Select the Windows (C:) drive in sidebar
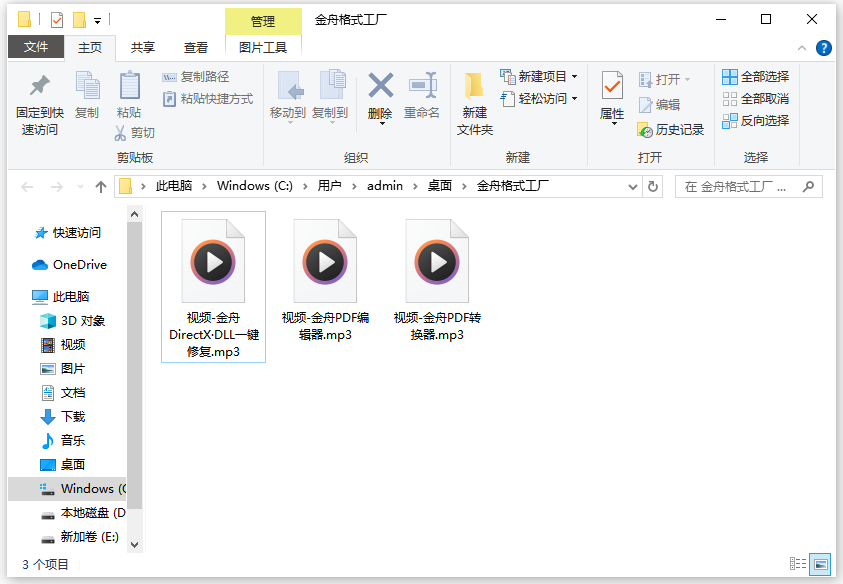 pyautogui.click(x=67, y=489)
